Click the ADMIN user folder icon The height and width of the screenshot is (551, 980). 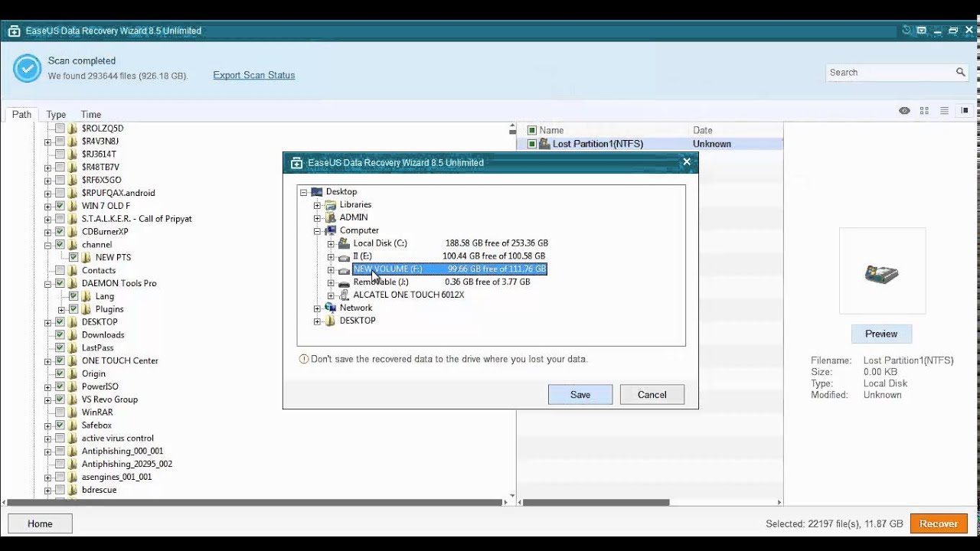331,217
